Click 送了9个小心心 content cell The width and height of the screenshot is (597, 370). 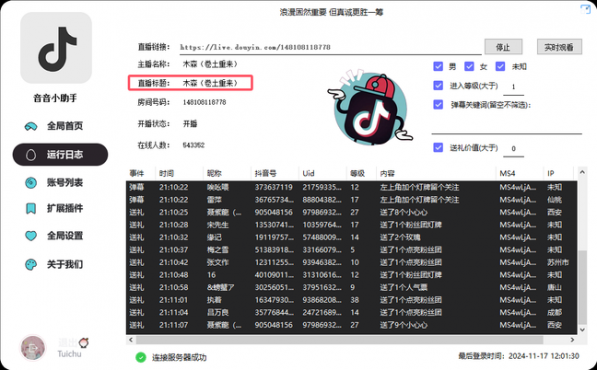pos(404,325)
